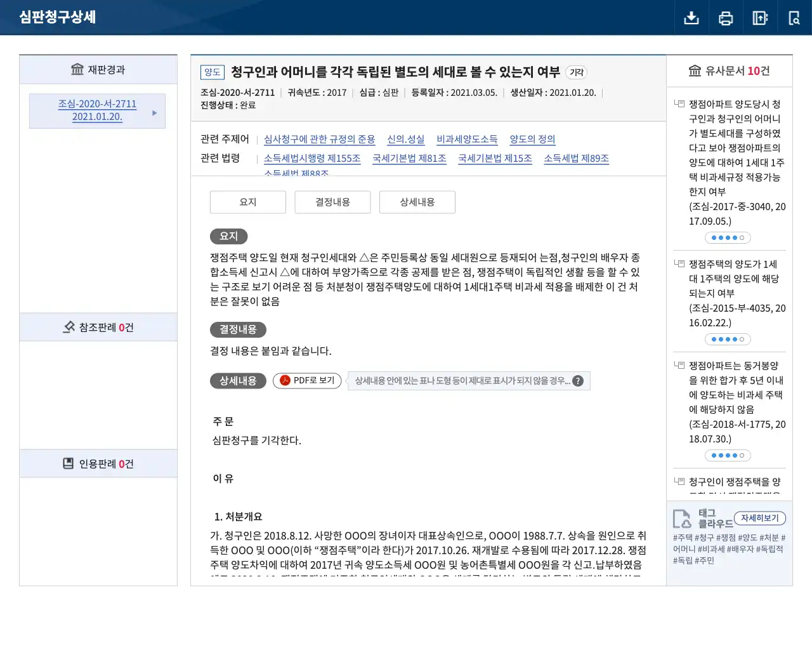Click the 심급 : 심판 text

[x=379, y=93]
